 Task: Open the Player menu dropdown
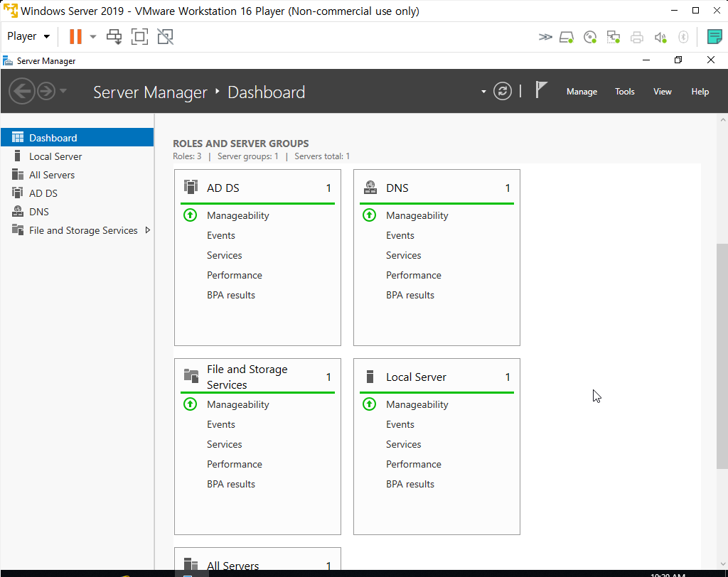pos(28,36)
